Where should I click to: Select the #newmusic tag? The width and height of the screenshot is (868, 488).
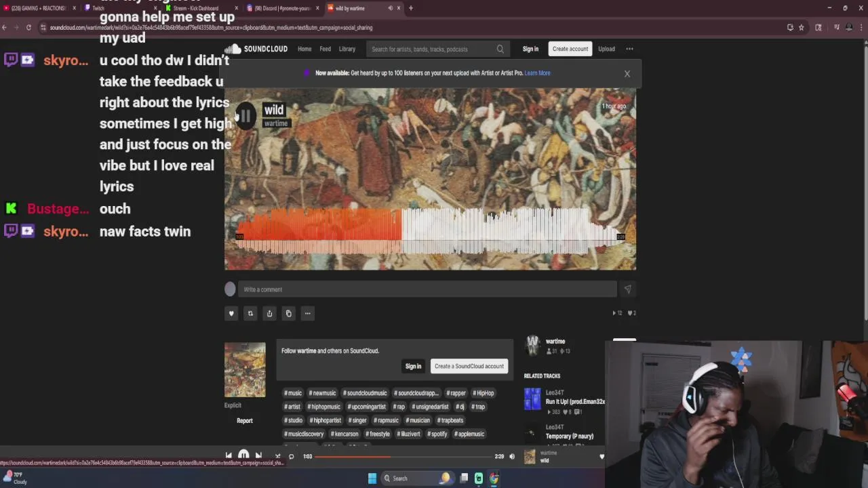[322, 393]
